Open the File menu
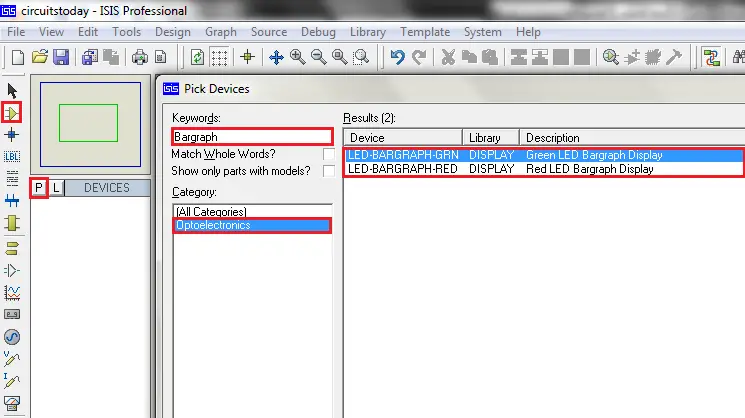745x418 pixels. point(16,32)
